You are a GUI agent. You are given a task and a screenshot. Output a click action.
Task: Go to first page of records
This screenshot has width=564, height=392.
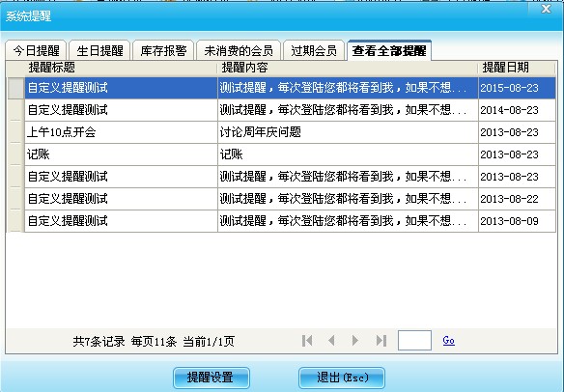307,340
